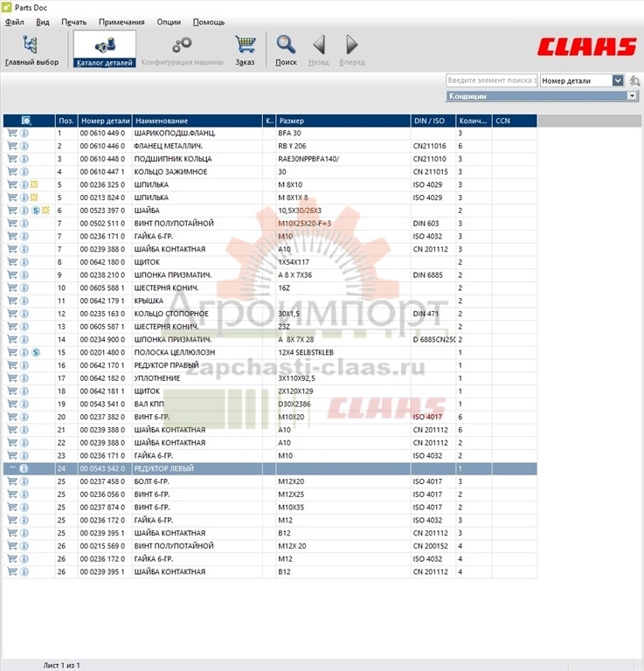
Task: Click part number 00 0543 541 0
Action: pyautogui.click(x=102, y=404)
